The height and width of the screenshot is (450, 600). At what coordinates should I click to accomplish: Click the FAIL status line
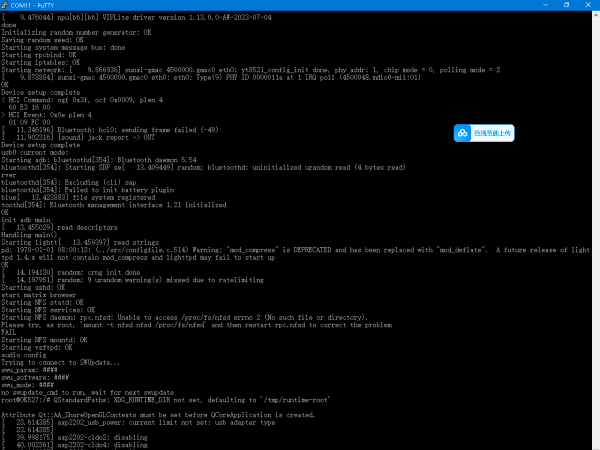(10, 332)
